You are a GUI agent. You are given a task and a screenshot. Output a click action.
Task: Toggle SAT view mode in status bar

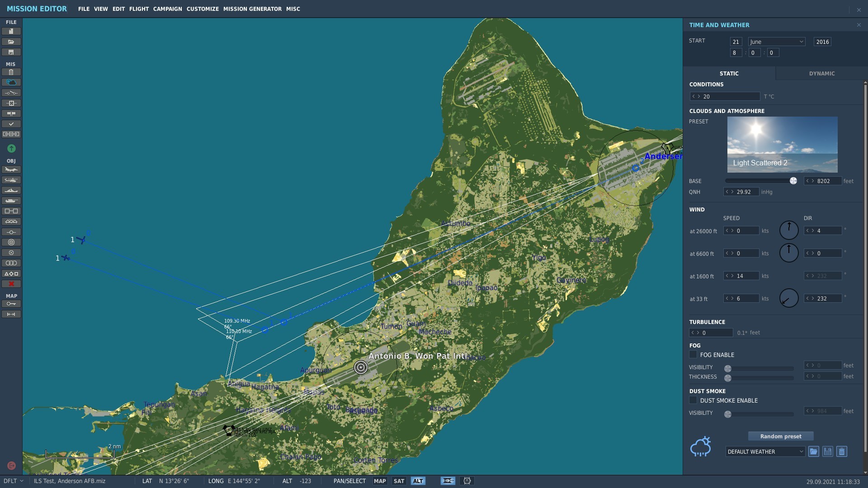pos(399,481)
